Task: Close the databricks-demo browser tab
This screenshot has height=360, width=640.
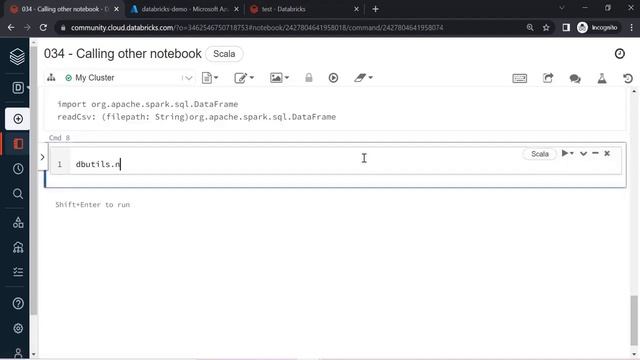Action: click(236, 9)
